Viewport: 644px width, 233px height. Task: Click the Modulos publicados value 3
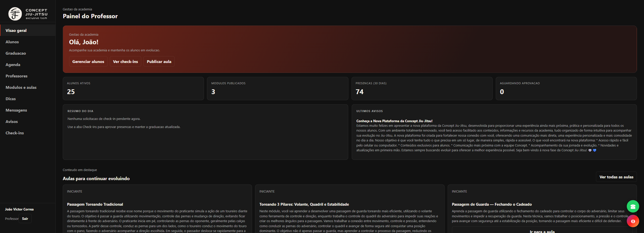(213, 92)
